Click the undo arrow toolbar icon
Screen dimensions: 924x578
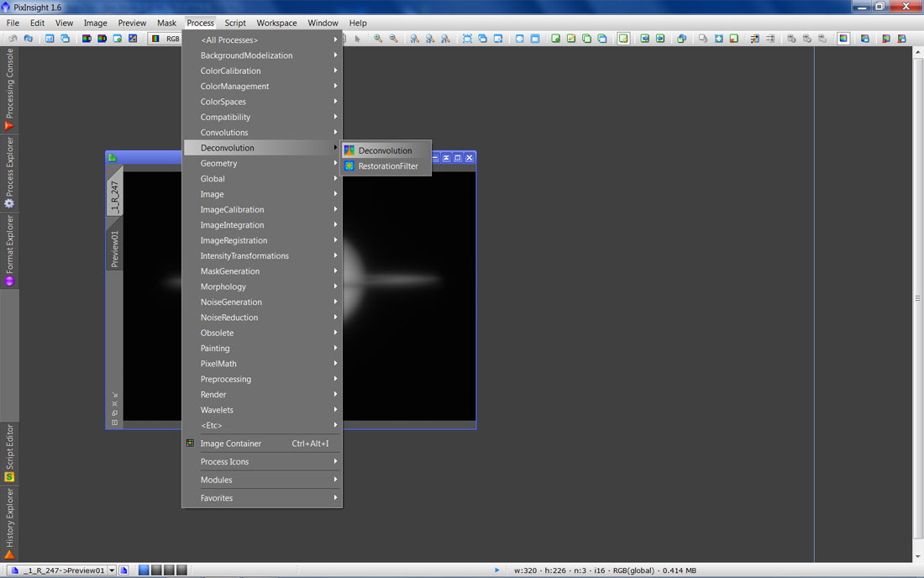(x=13, y=39)
